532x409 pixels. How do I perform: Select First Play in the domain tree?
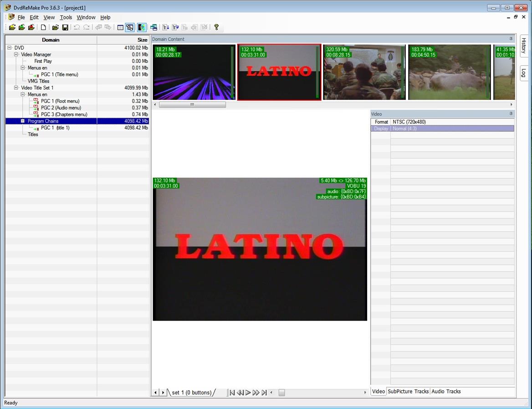(x=43, y=61)
